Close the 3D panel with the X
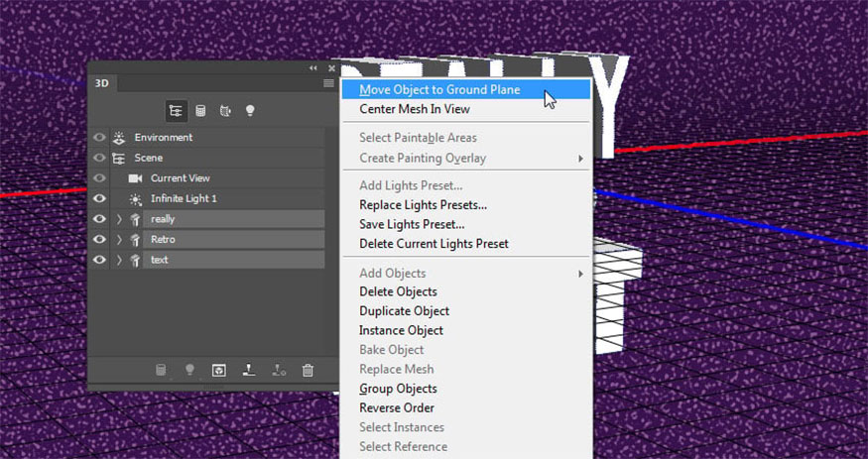The height and width of the screenshot is (459, 868). click(331, 68)
